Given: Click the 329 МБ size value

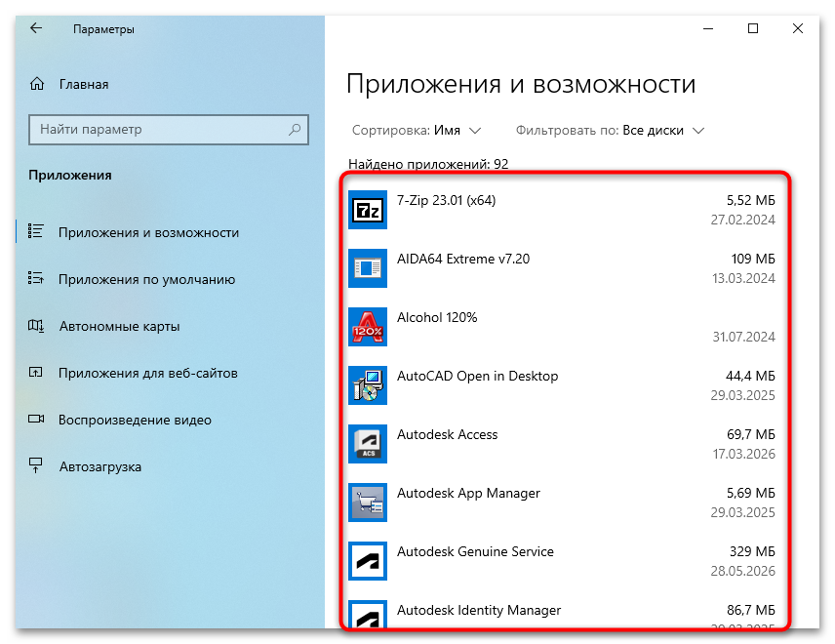Looking at the screenshot, I should (x=752, y=552).
